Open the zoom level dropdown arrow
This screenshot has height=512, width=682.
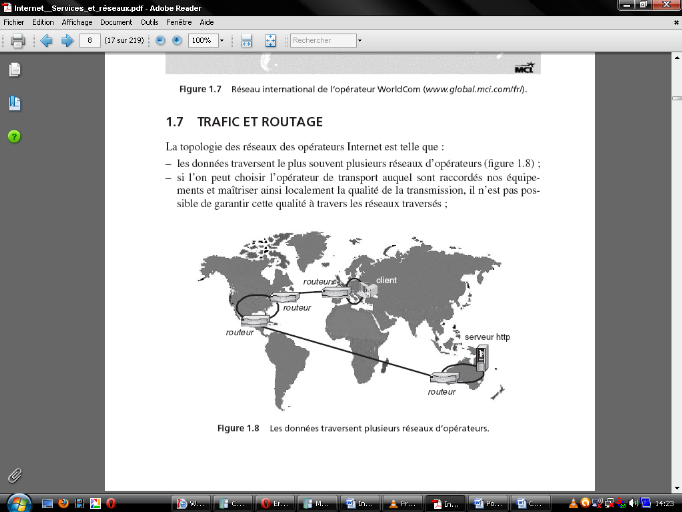(221, 40)
